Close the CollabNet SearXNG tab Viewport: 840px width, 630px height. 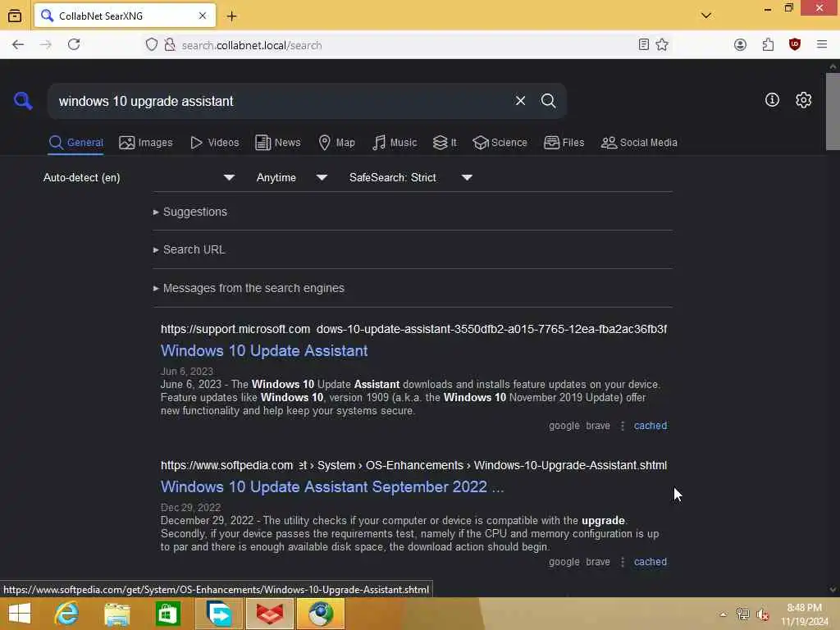(x=203, y=16)
